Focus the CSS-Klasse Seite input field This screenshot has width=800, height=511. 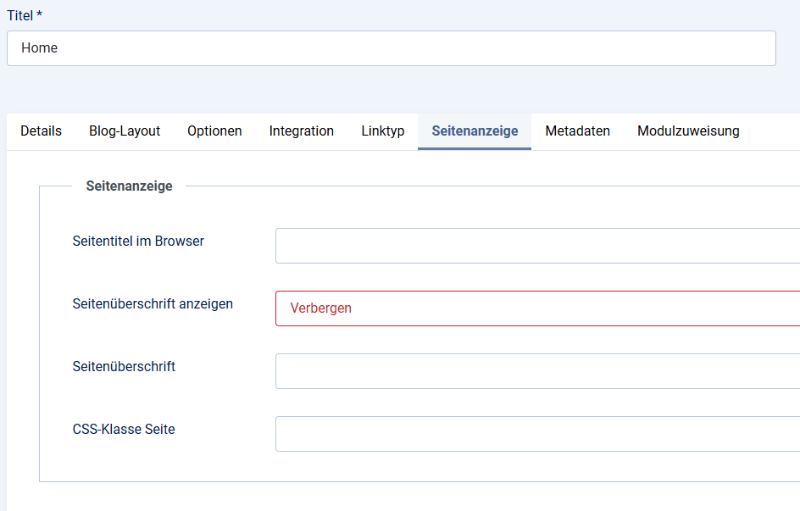pyautogui.click(x=538, y=433)
